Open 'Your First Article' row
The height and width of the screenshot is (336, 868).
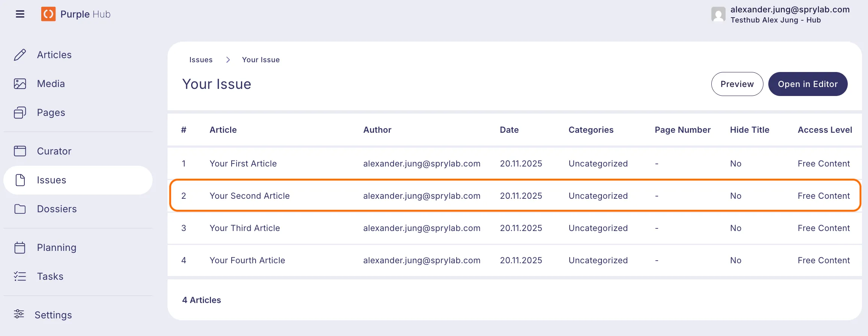click(515, 163)
